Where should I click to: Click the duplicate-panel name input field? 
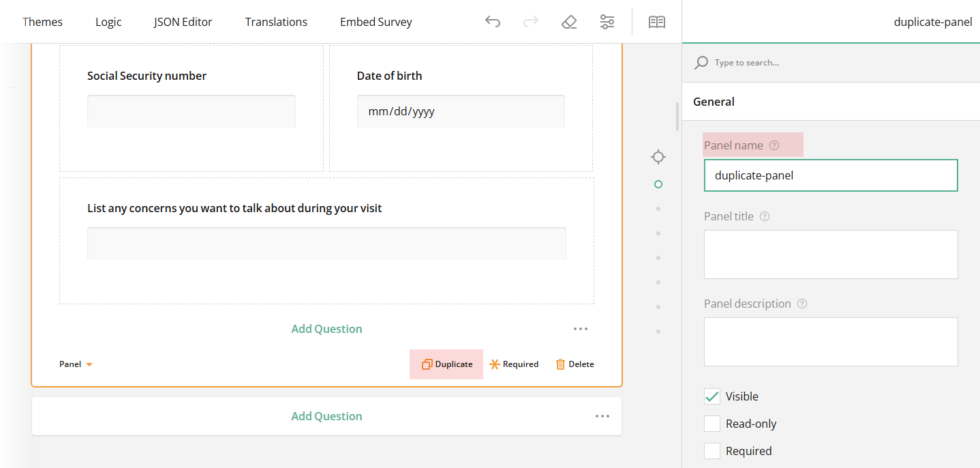tap(831, 175)
